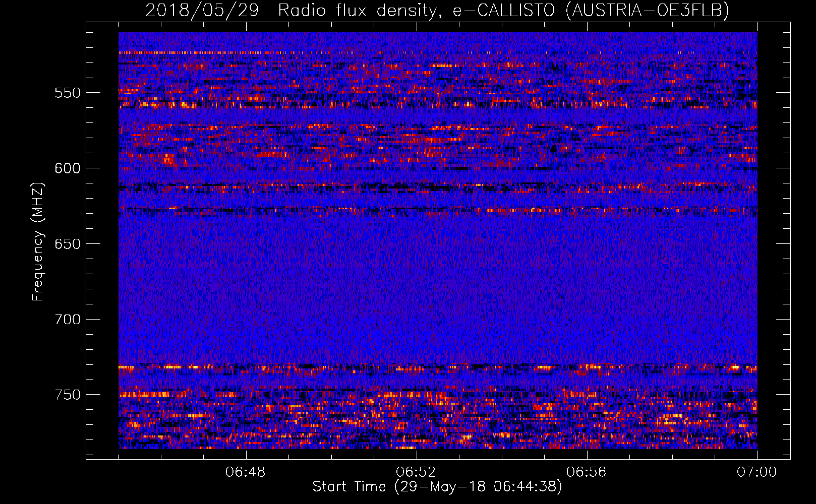This screenshot has width=816, height=504.
Task: Click the "Start Time (29-May-18 06:44:38)" label
Action: (x=437, y=487)
